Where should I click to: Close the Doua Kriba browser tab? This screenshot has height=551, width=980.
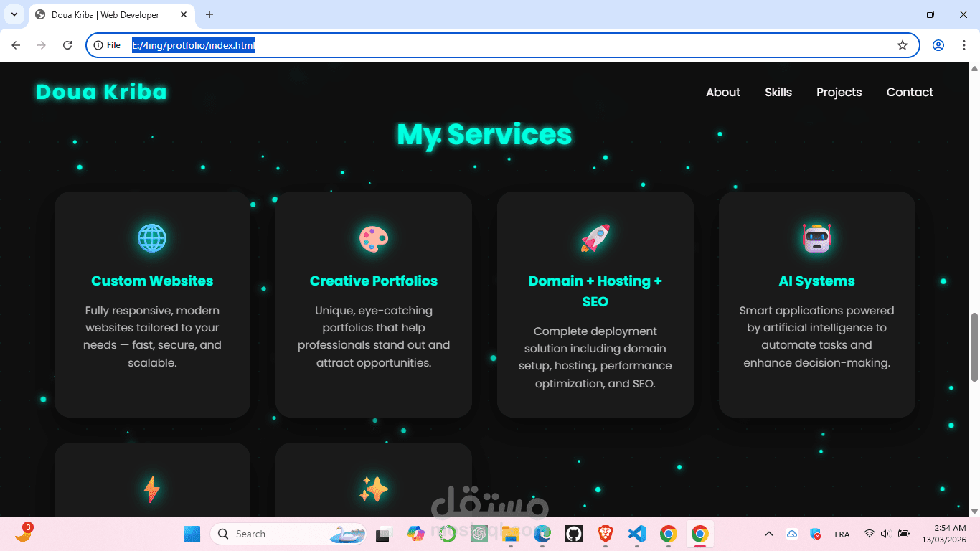(183, 14)
